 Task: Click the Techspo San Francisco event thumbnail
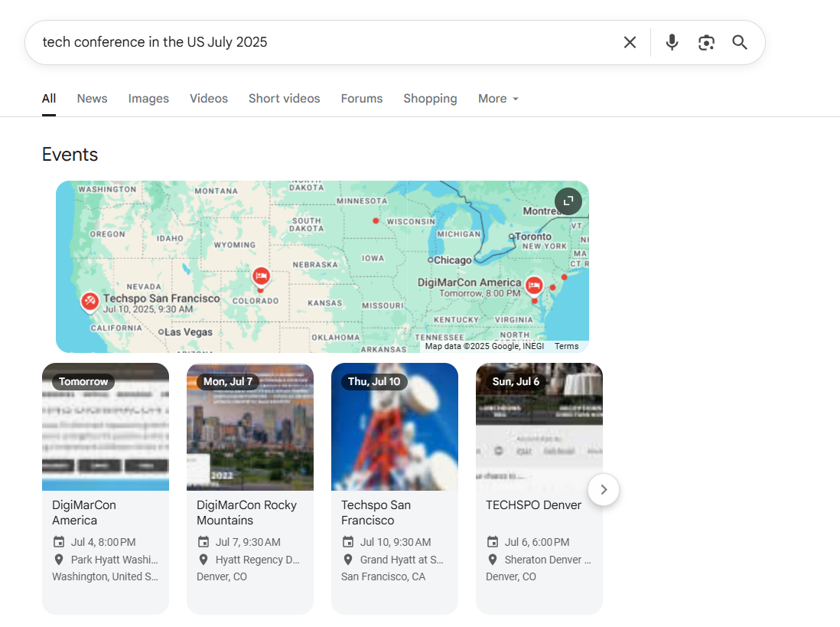click(x=394, y=429)
